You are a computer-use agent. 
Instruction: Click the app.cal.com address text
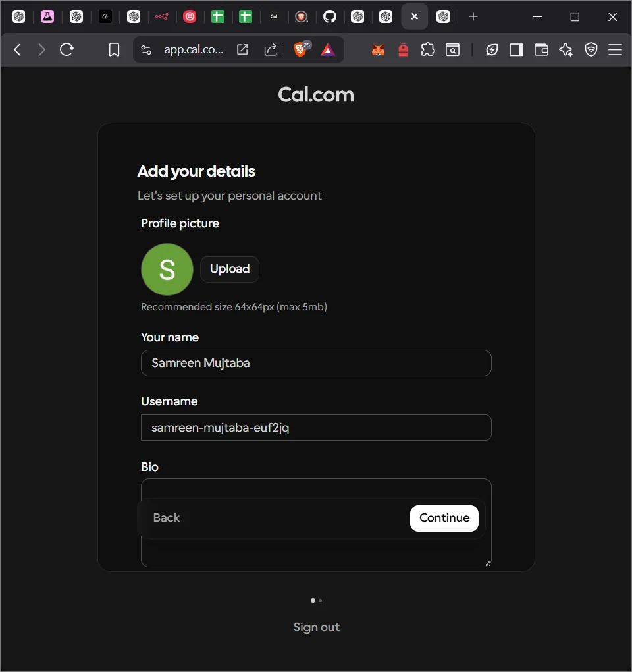click(x=194, y=49)
